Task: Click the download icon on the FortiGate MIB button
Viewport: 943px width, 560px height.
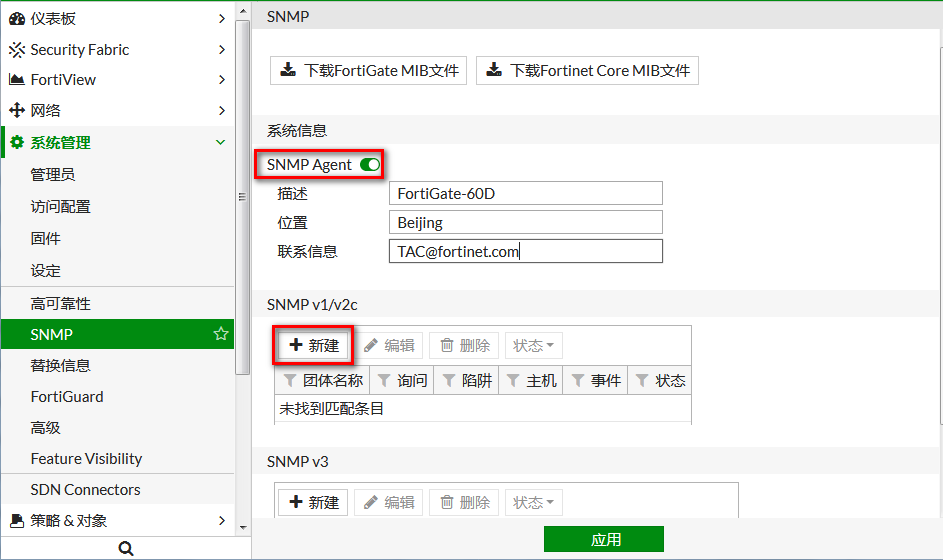Action: click(x=289, y=70)
